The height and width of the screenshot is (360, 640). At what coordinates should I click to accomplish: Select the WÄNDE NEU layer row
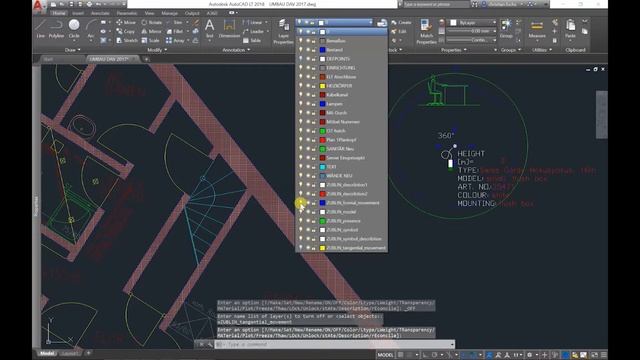point(341,176)
